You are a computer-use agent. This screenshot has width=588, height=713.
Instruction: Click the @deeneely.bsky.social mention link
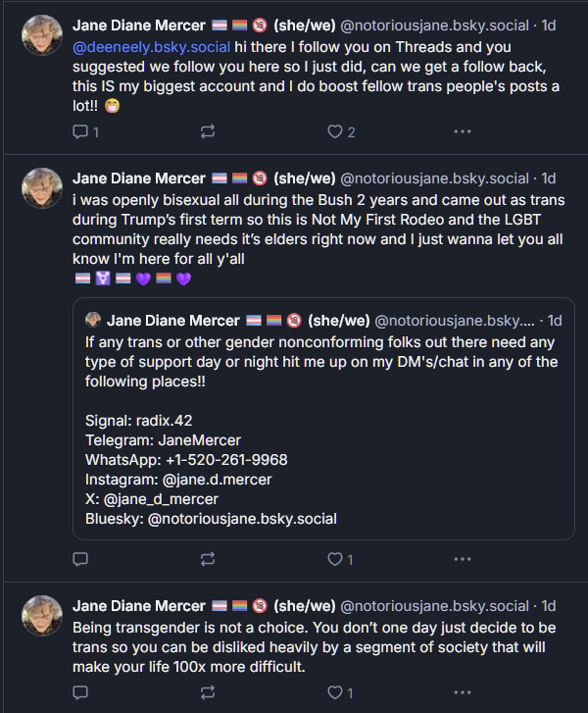tap(152, 47)
